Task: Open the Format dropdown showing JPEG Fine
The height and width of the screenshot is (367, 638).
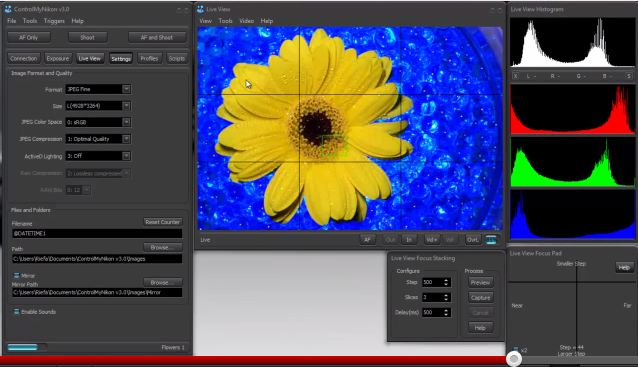Action: click(127, 89)
